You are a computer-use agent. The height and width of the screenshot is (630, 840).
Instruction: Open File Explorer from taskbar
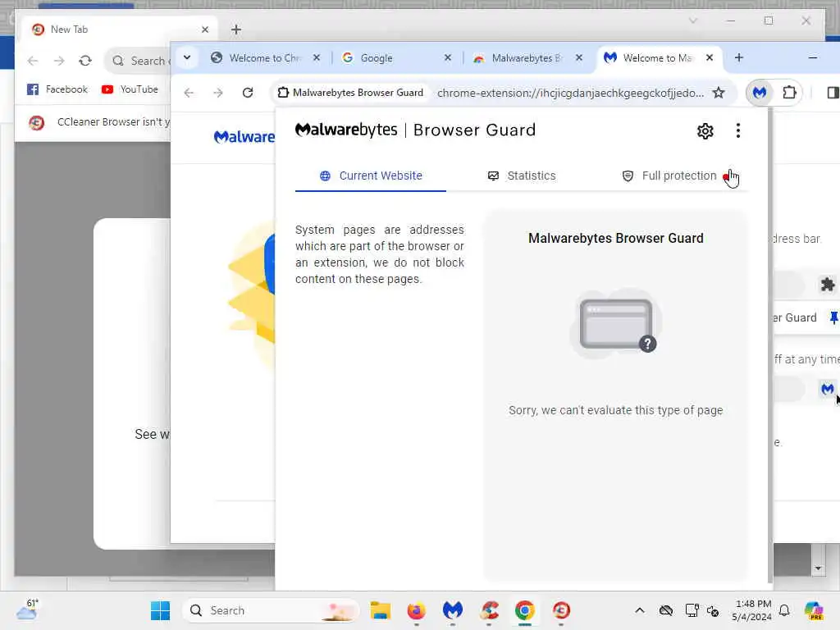coord(381,610)
